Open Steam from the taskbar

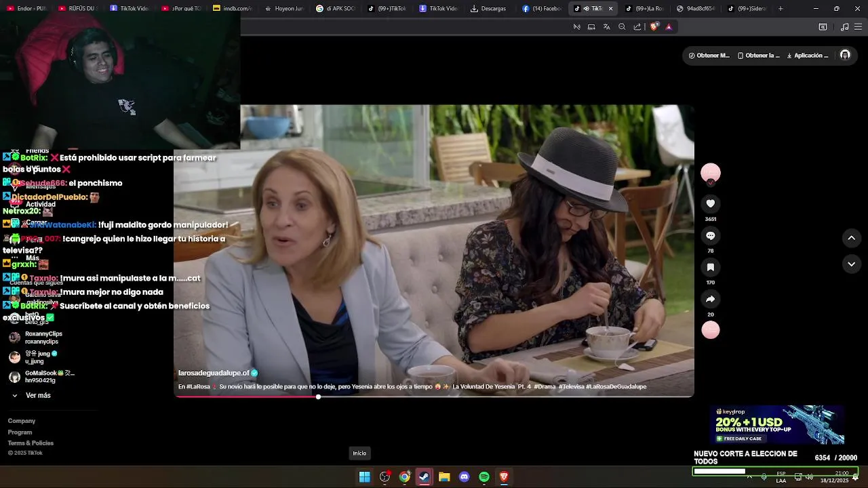tap(424, 477)
